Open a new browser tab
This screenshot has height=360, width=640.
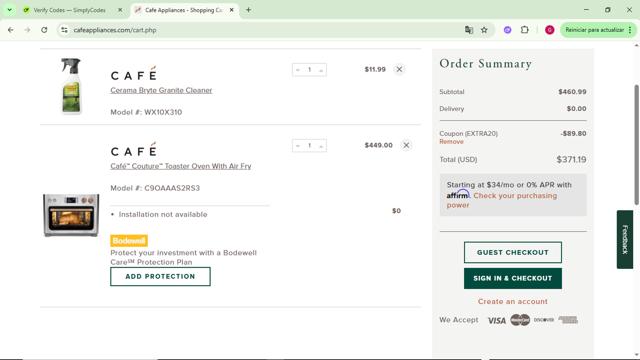click(248, 10)
